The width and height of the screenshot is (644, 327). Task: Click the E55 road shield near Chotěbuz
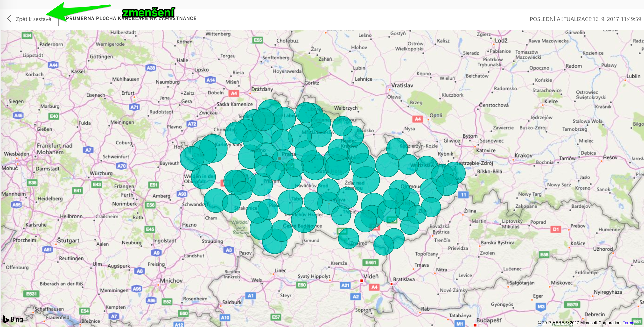point(258,40)
